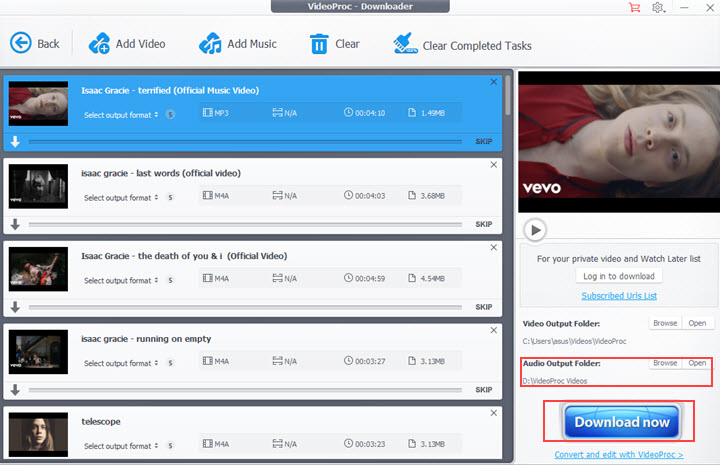Open output format selector for 'running on empty'
This screenshot has height=465, width=720.
coord(121,363)
